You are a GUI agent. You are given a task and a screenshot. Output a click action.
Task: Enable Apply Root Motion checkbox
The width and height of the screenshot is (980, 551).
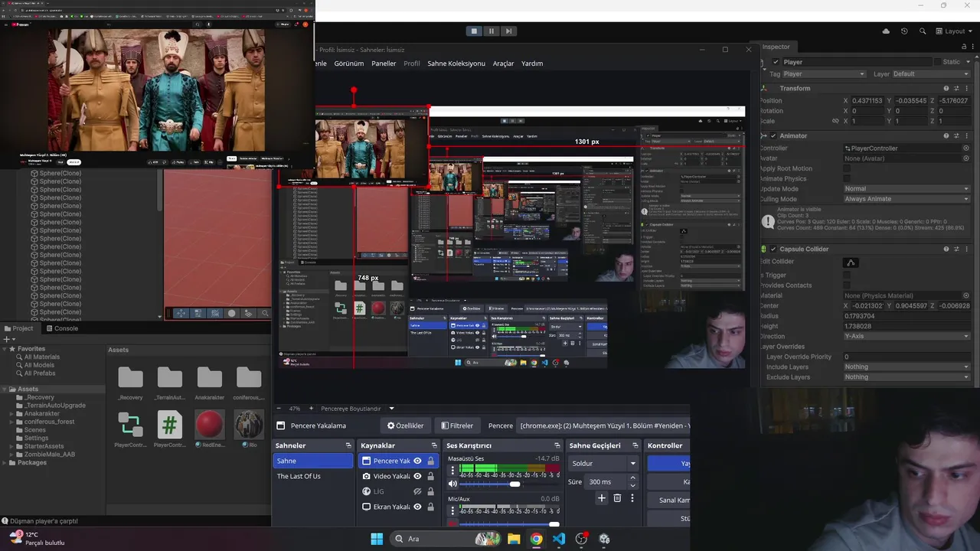[x=847, y=168]
